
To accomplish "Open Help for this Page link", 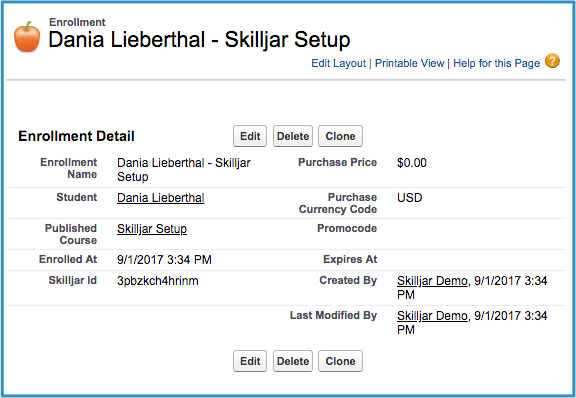I will click(x=496, y=63).
